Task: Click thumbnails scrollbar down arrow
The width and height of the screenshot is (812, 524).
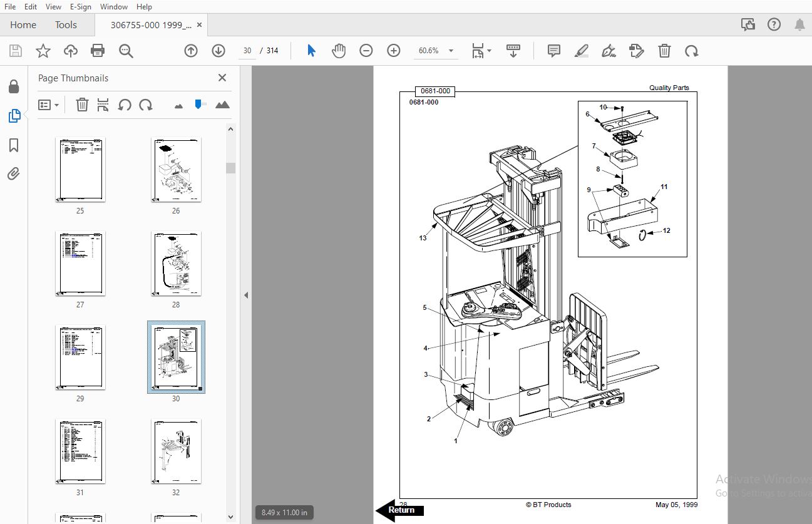Action: tap(230, 517)
